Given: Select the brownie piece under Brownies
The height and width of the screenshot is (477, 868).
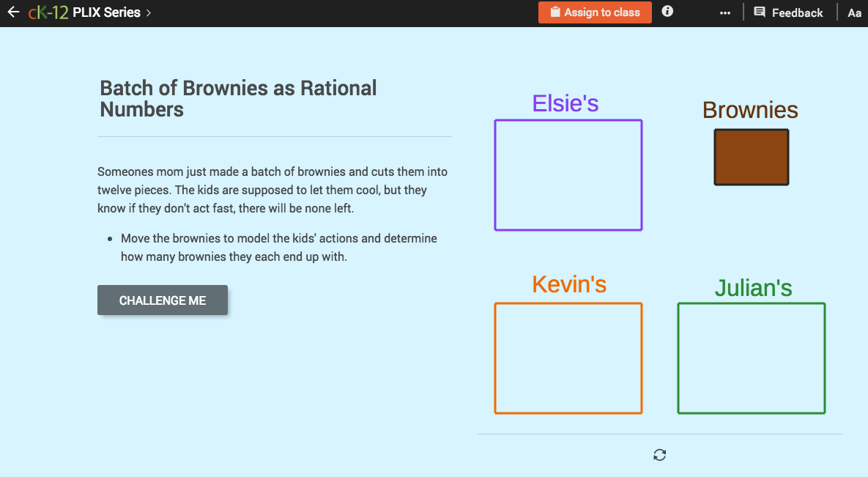Looking at the screenshot, I should click(x=751, y=157).
